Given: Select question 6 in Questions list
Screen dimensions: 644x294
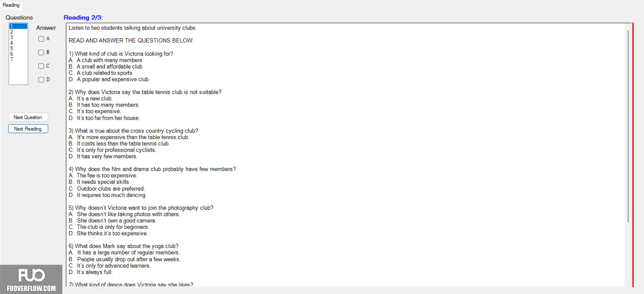Looking at the screenshot, I should coord(18,54).
